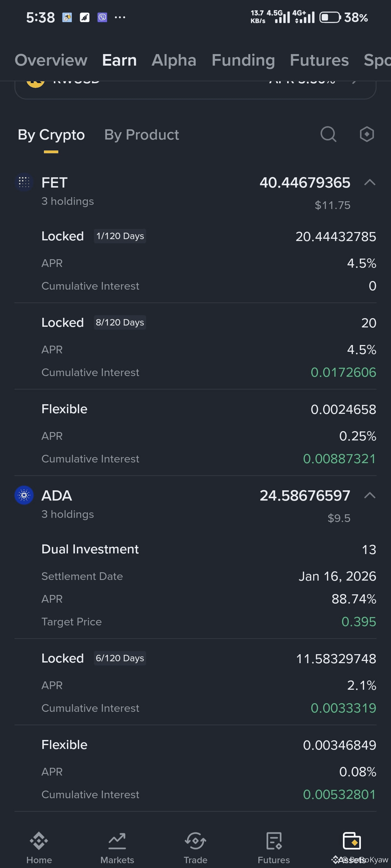Switch to the Overview tab

tap(51, 60)
